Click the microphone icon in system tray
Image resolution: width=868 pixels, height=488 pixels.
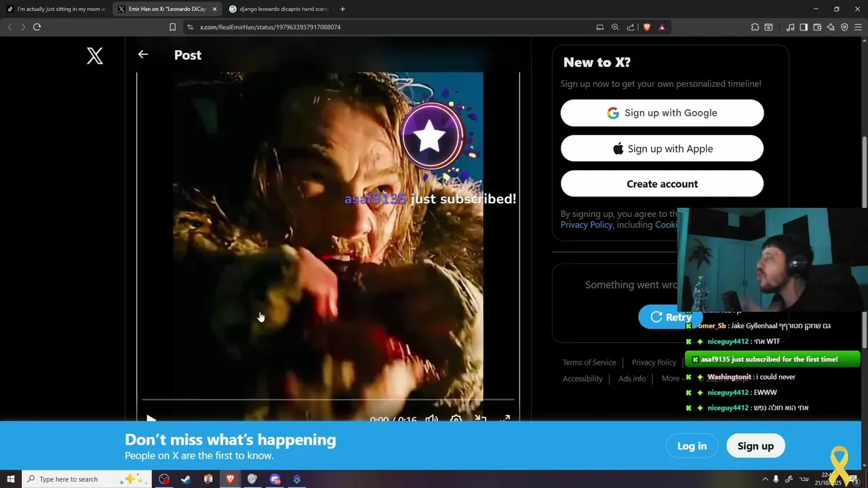[776, 479]
